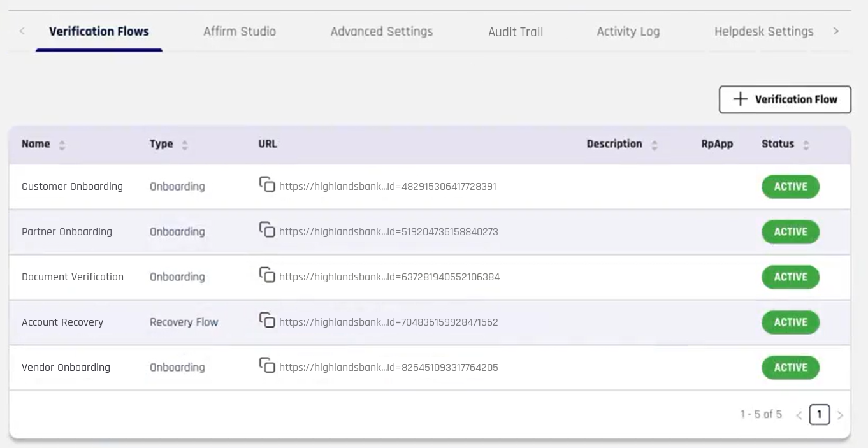The height and width of the screenshot is (448, 868).
Task: Open the Document Verification flow name
Action: coord(73,277)
